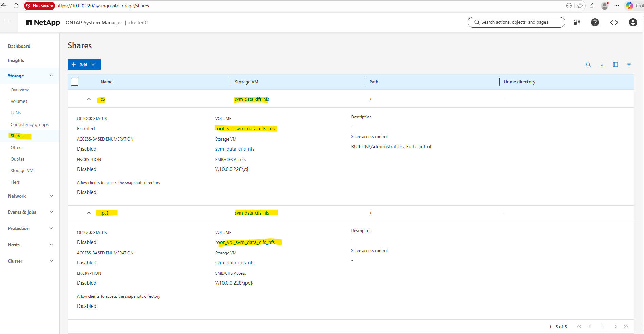Click the download shares list icon
This screenshot has width=644, height=334.
tap(602, 64)
